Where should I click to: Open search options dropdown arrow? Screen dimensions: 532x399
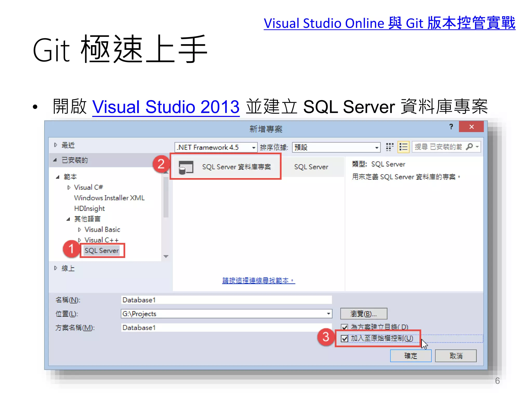coord(477,147)
